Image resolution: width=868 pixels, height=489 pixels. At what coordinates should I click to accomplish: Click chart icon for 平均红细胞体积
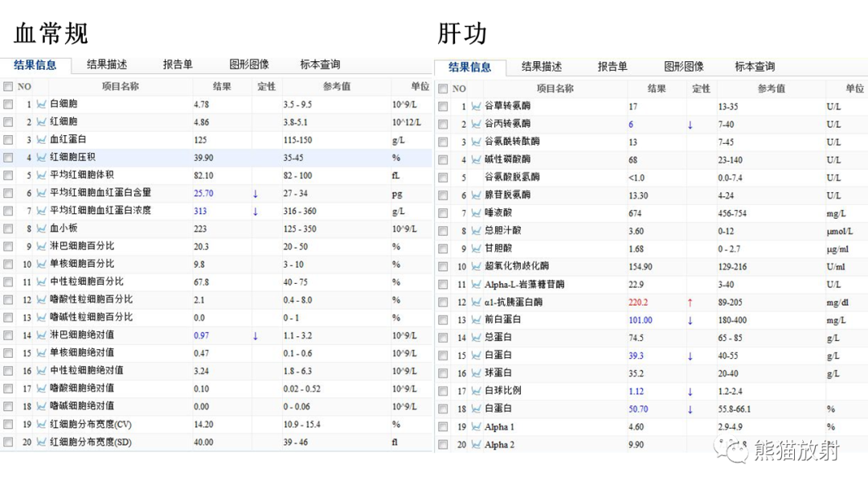point(41,175)
